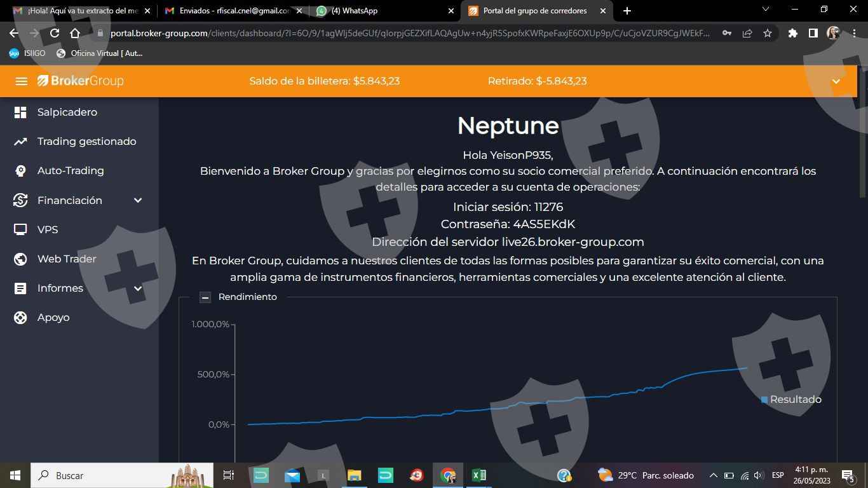868x488 pixels.
Task: Click the Trading gestionado trend icon
Action: tap(20, 142)
